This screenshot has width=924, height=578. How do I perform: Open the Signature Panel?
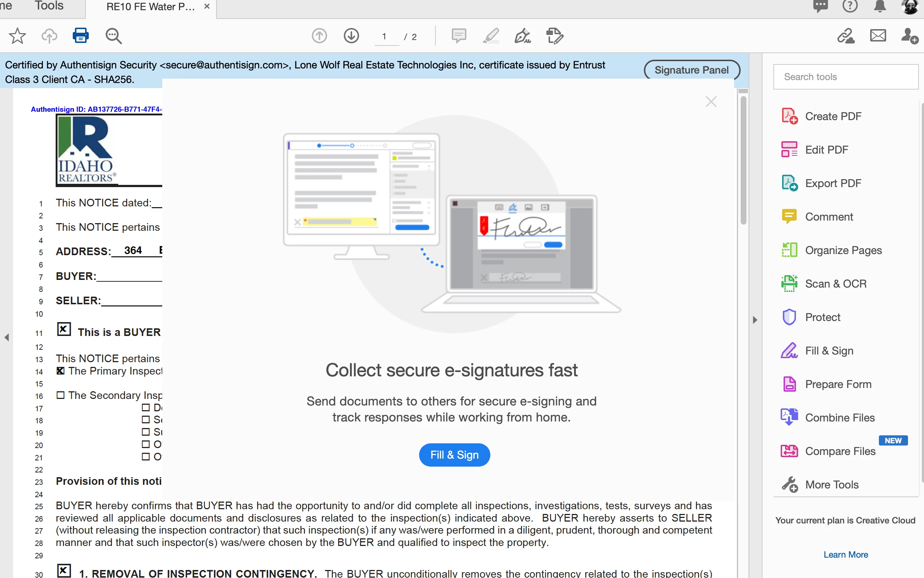point(692,70)
